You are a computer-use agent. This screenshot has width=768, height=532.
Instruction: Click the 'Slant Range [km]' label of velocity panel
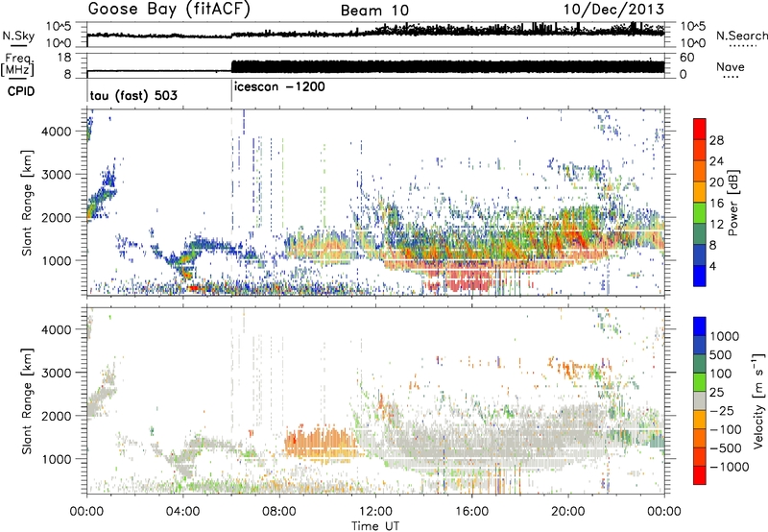(x=27, y=400)
